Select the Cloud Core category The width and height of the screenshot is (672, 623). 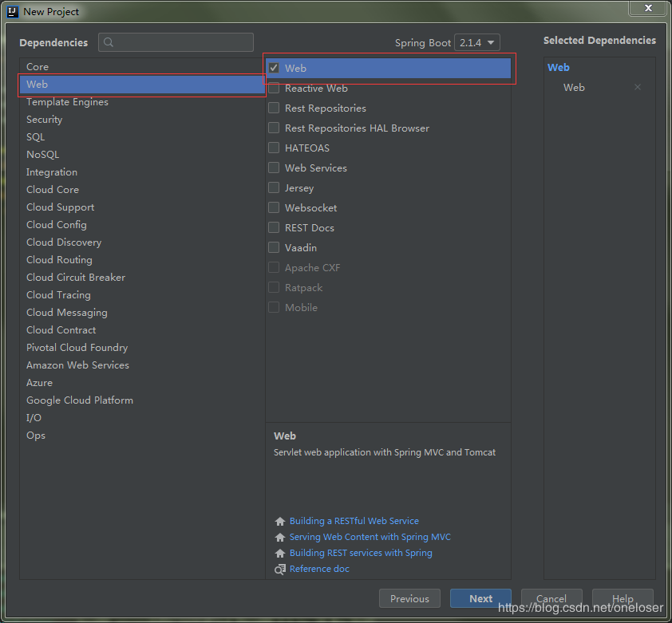[x=142, y=189]
